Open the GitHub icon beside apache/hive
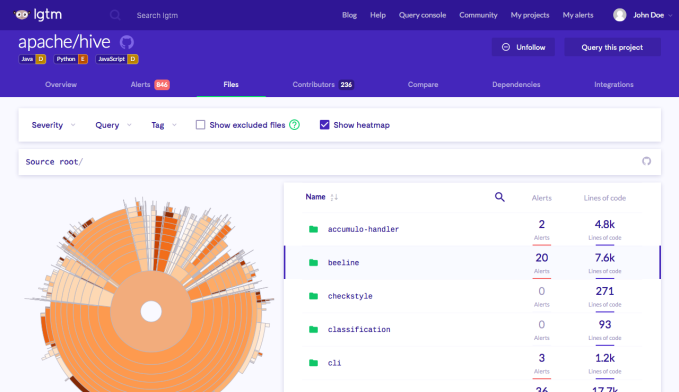 (127, 42)
